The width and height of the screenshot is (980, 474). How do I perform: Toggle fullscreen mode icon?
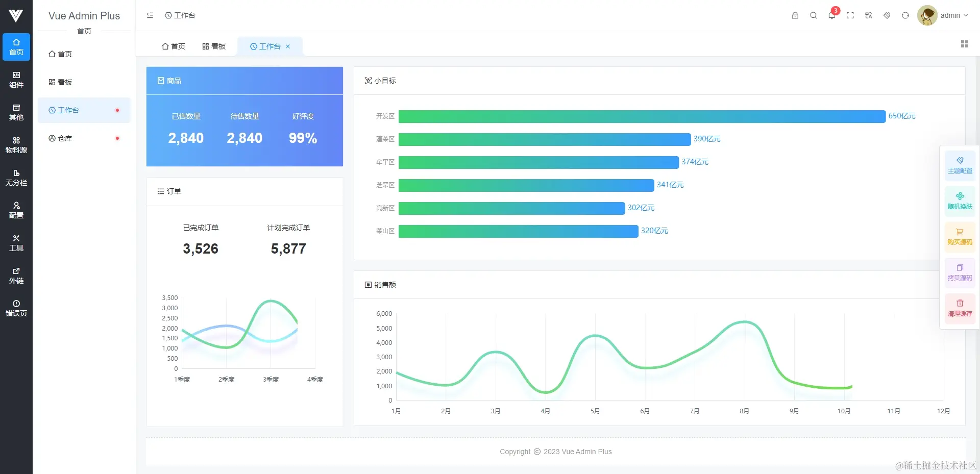click(850, 15)
